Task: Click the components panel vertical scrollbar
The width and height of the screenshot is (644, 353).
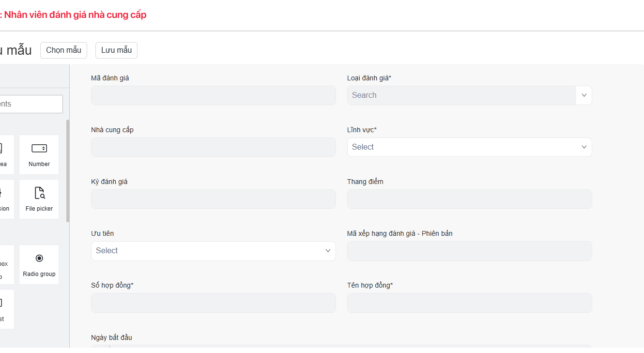Action: coord(68,169)
